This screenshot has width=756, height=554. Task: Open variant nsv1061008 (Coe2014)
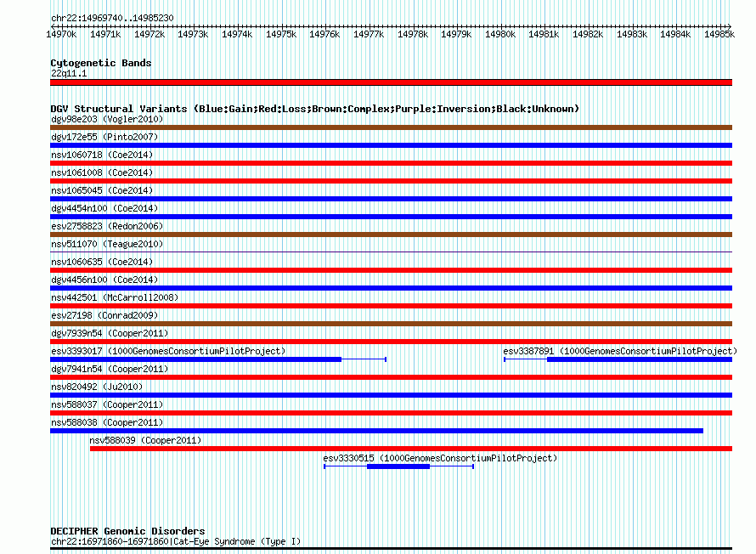[x=102, y=172]
